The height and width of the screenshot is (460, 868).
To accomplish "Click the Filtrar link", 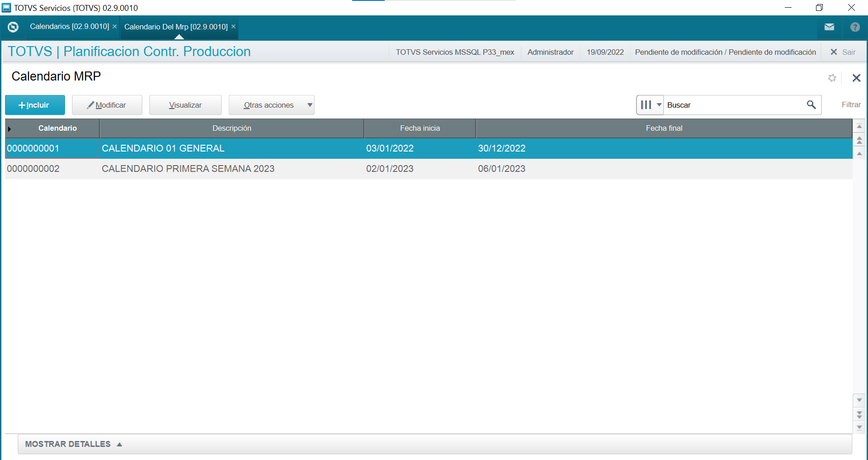I will point(851,105).
